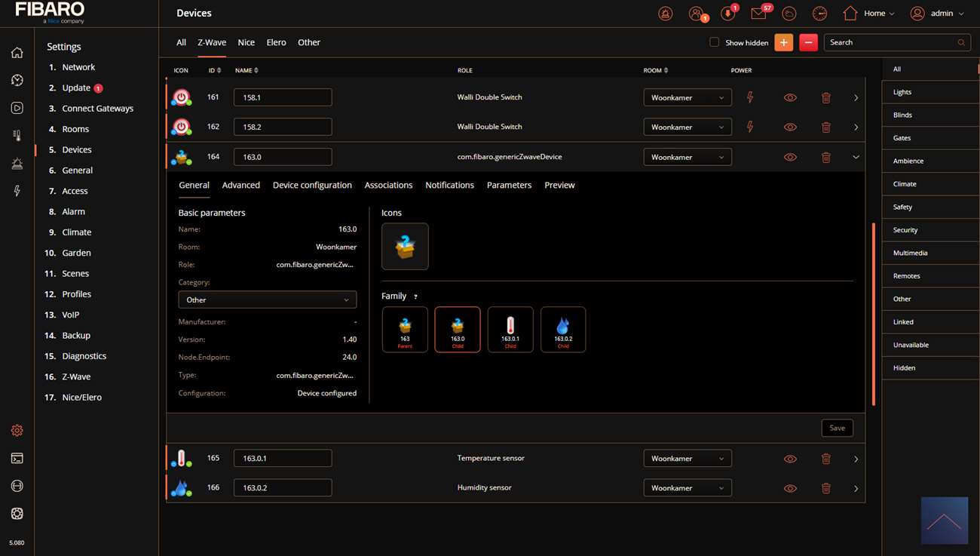Click the settings gear icon in left sidebar
The image size is (980, 556).
[17, 431]
